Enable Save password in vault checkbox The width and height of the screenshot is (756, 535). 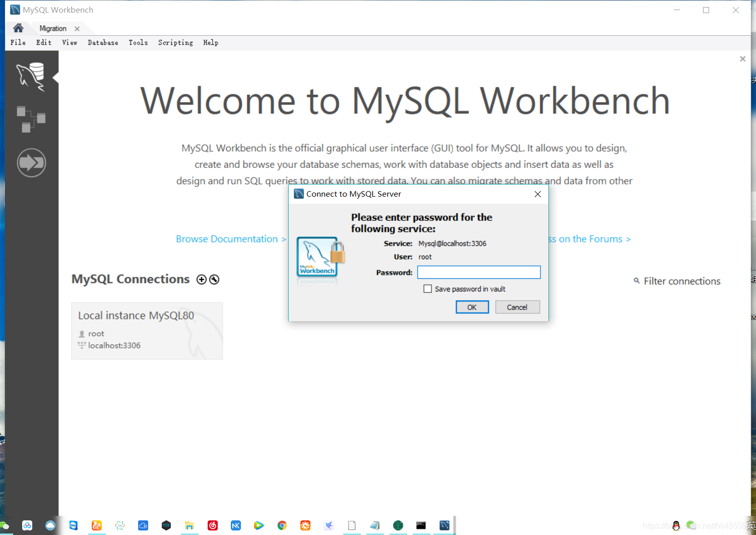428,289
